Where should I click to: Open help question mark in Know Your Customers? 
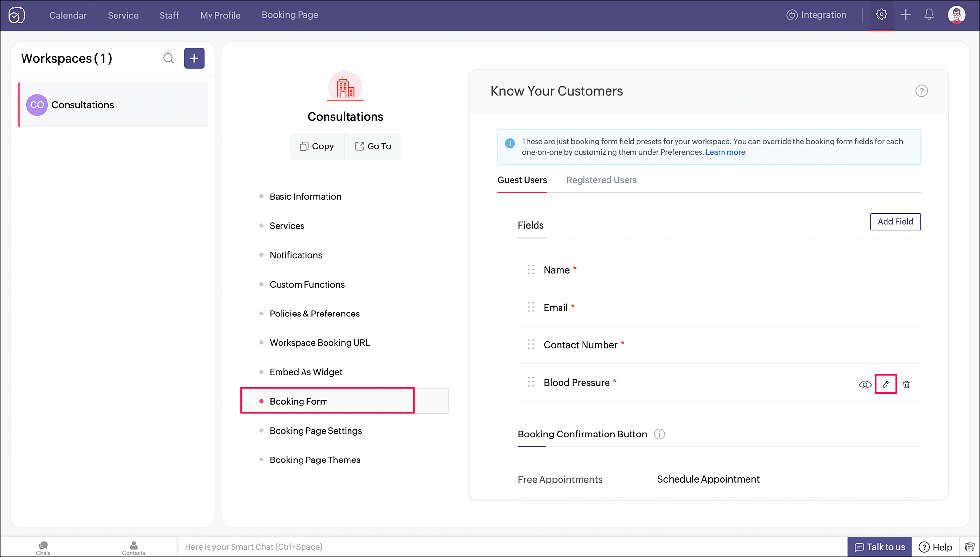[921, 91]
